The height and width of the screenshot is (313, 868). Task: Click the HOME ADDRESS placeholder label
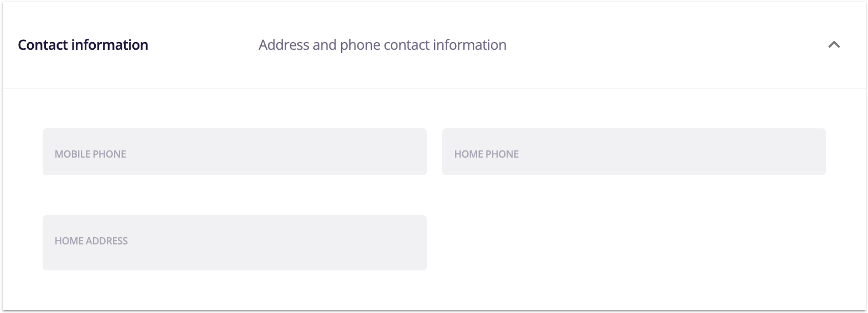click(91, 241)
